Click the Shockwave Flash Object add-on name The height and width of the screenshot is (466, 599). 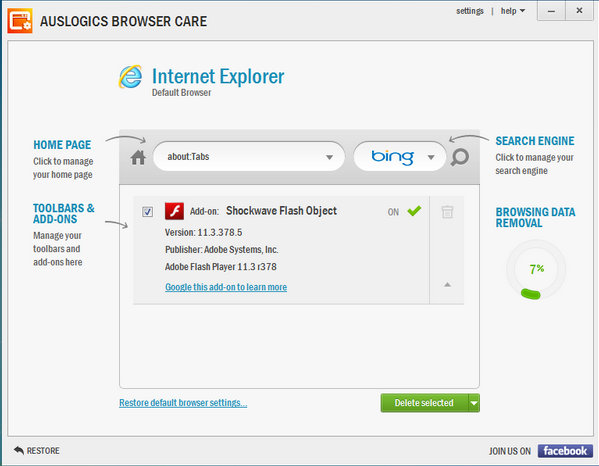tap(282, 211)
